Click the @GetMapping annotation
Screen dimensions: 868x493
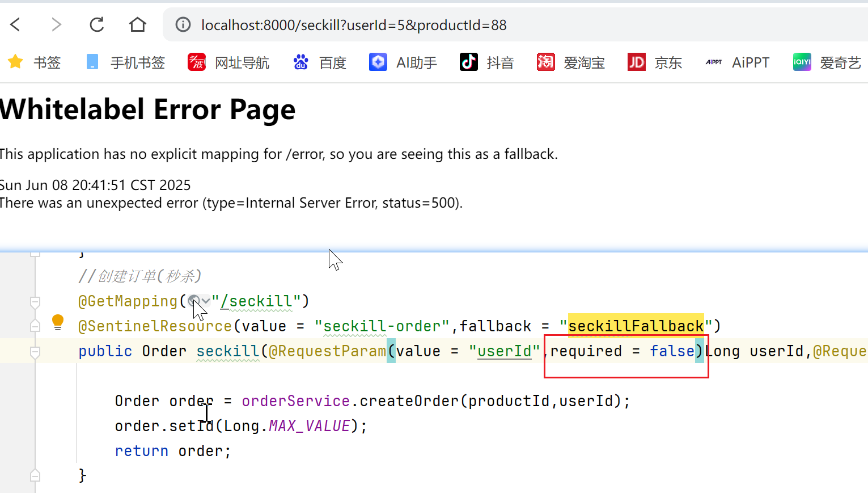click(128, 301)
